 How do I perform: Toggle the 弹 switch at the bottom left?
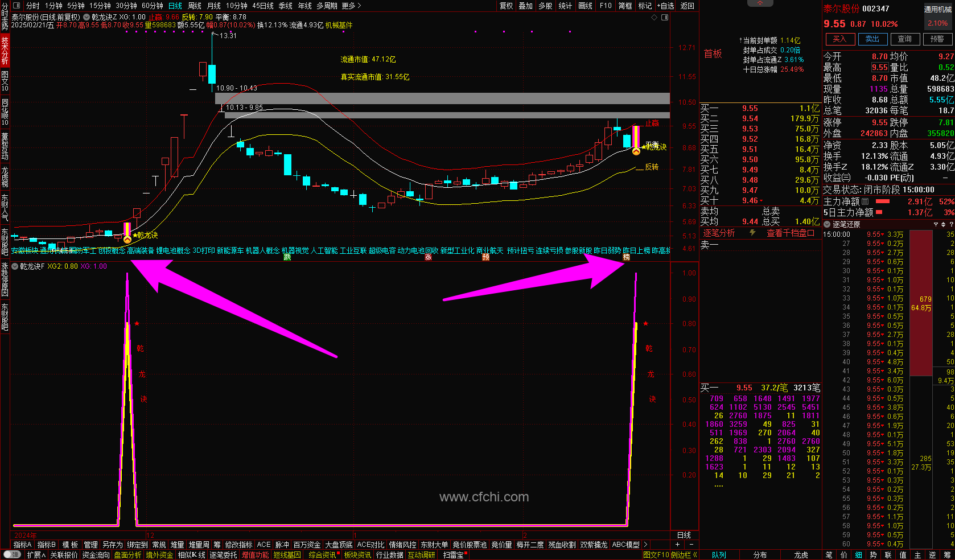pyautogui.click(x=12, y=554)
